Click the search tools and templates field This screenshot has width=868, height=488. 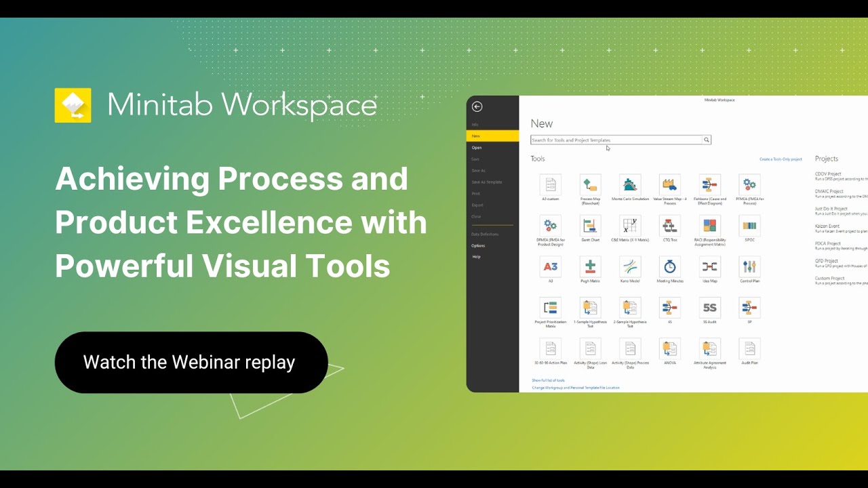point(616,140)
